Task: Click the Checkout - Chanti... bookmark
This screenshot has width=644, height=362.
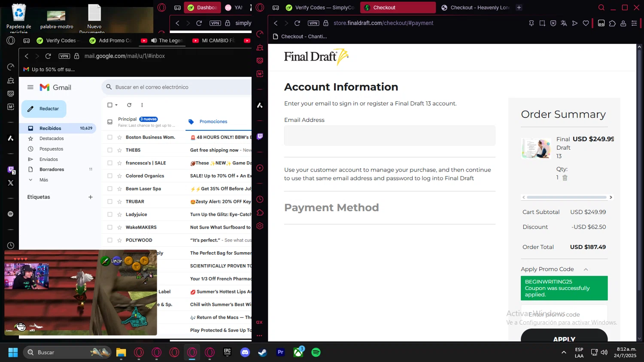Action: [x=300, y=36]
